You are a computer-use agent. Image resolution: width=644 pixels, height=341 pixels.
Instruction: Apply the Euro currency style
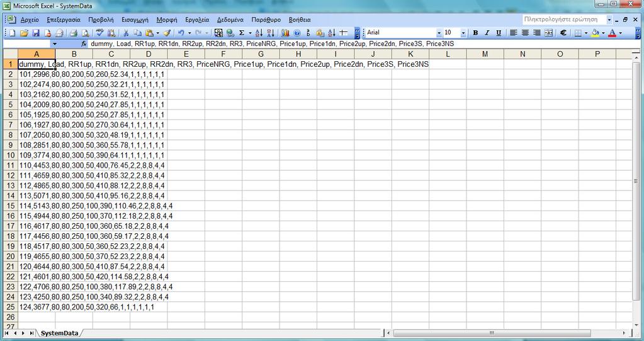(563, 33)
